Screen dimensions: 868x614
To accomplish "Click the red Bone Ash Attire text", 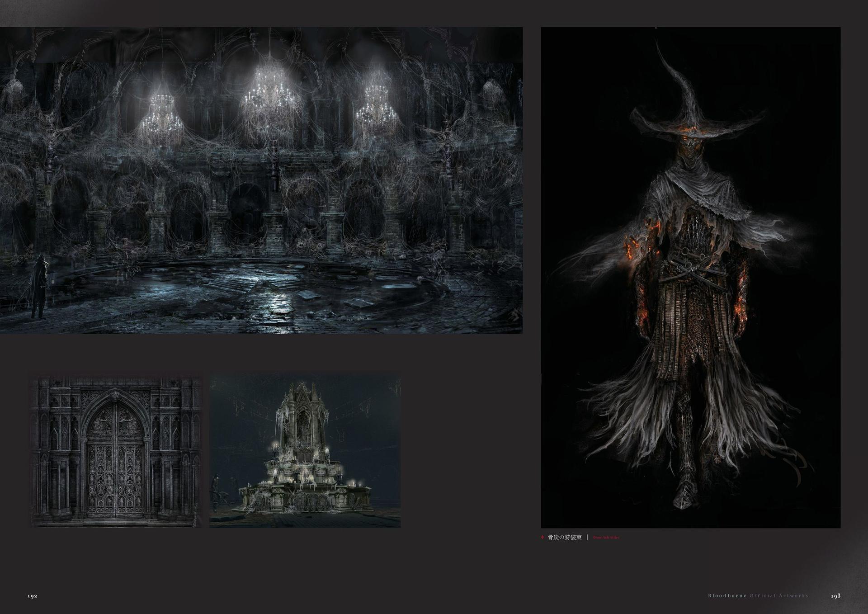I will point(606,538).
